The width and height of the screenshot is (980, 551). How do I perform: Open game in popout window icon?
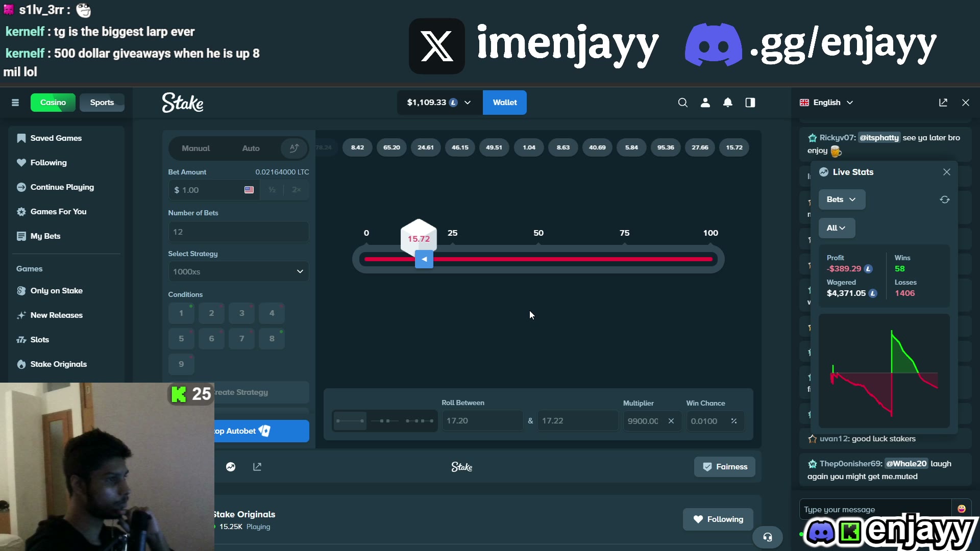257,467
